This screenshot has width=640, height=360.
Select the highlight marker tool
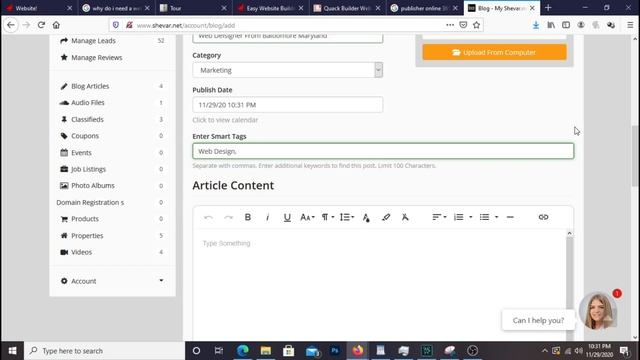tap(386, 217)
